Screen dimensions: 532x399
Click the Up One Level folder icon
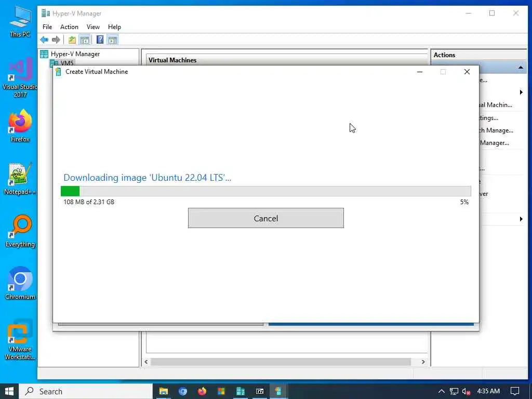(72, 39)
